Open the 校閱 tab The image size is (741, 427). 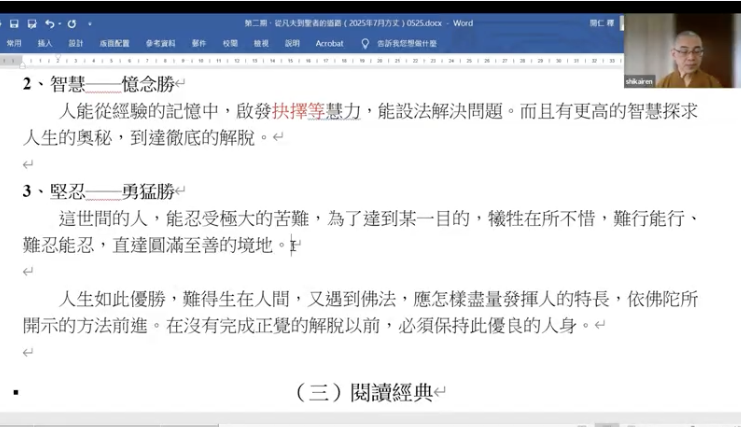[230, 44]
